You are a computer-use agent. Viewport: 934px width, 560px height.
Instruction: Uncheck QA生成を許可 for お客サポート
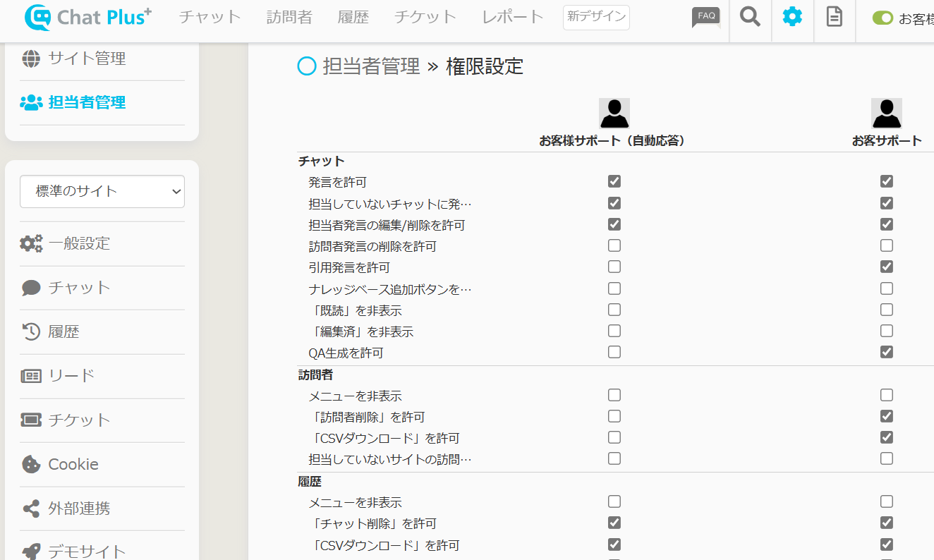(x=887, y=352)
